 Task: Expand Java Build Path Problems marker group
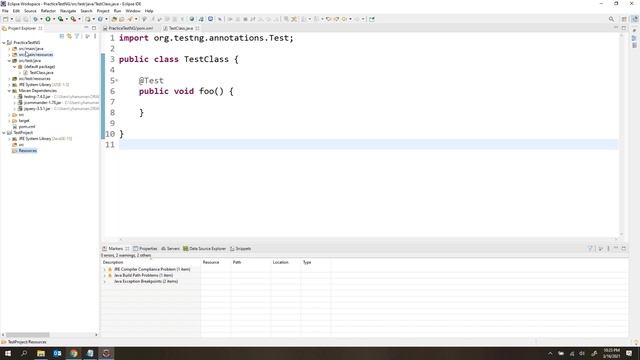(104, 276)
